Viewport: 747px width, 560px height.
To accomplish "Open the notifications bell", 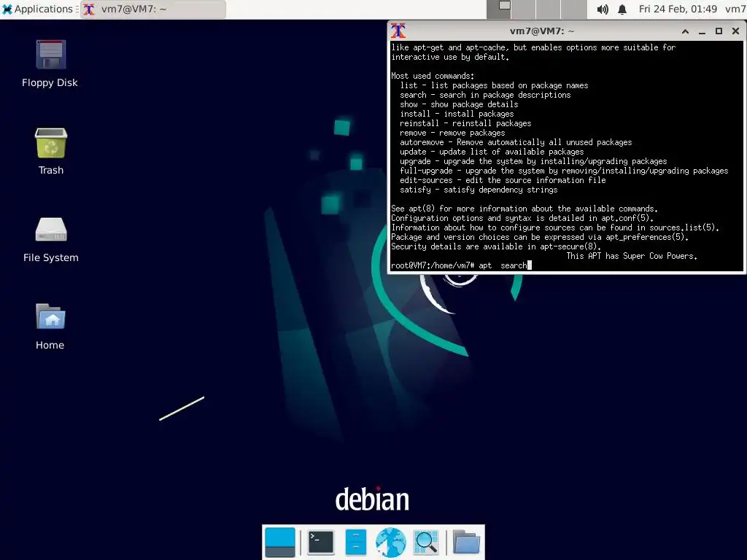I will point(622,9).
